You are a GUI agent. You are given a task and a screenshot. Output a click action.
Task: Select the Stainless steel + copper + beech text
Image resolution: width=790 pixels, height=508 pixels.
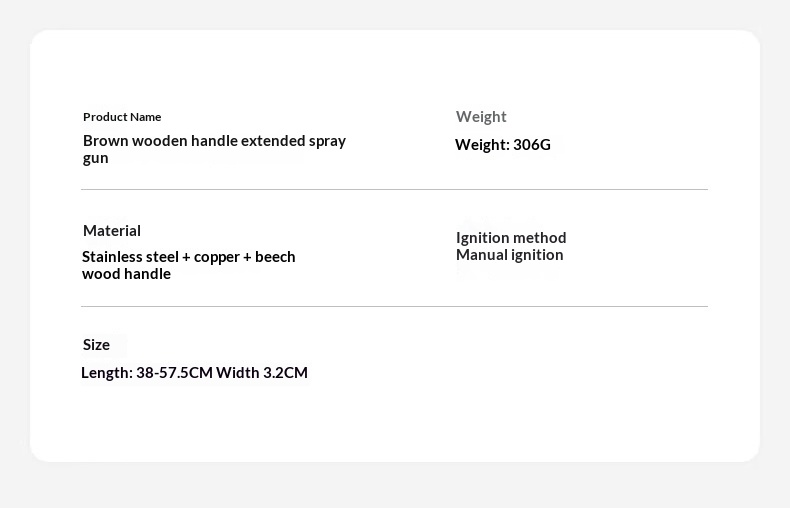coord(188,257)
